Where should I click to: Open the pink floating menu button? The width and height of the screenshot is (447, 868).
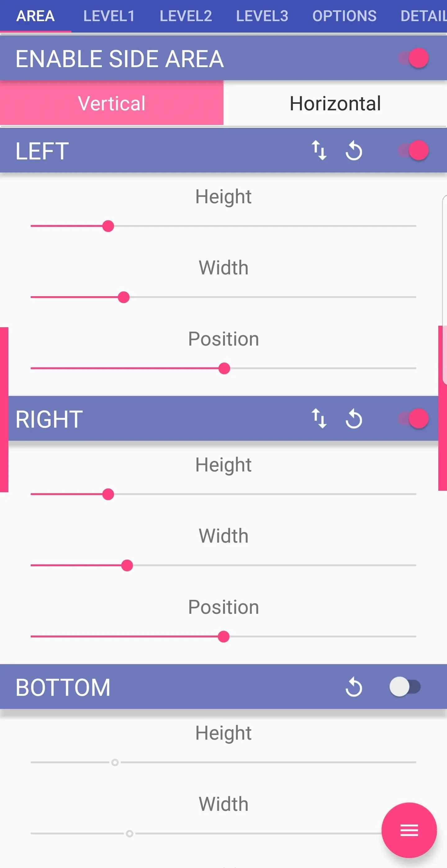pos(409,830)
